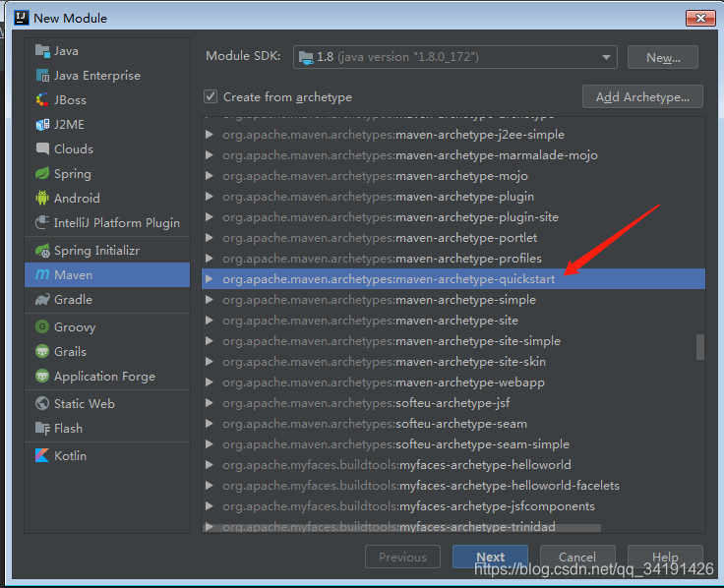The height and width of the screenshot is (588, 724).
Task: Click the SDK folder icon in Module SDK box
Action: tap(306, 57)
